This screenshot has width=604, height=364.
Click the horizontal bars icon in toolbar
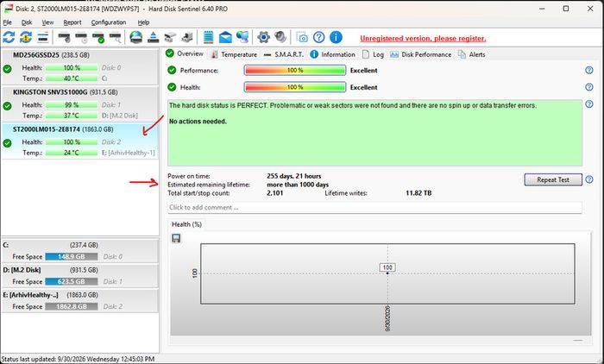[43, 37]
